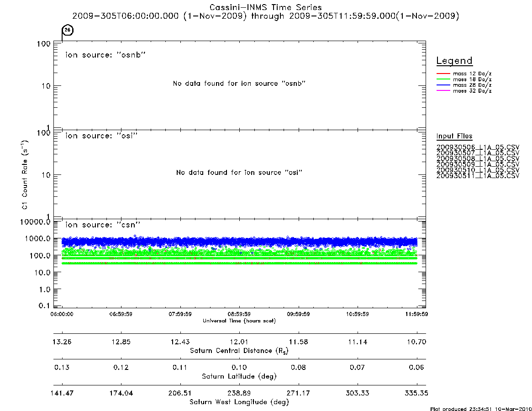Click the C1 Count Rate y-axis label
The image size is (532, 411).
click(x=25, y=175)
